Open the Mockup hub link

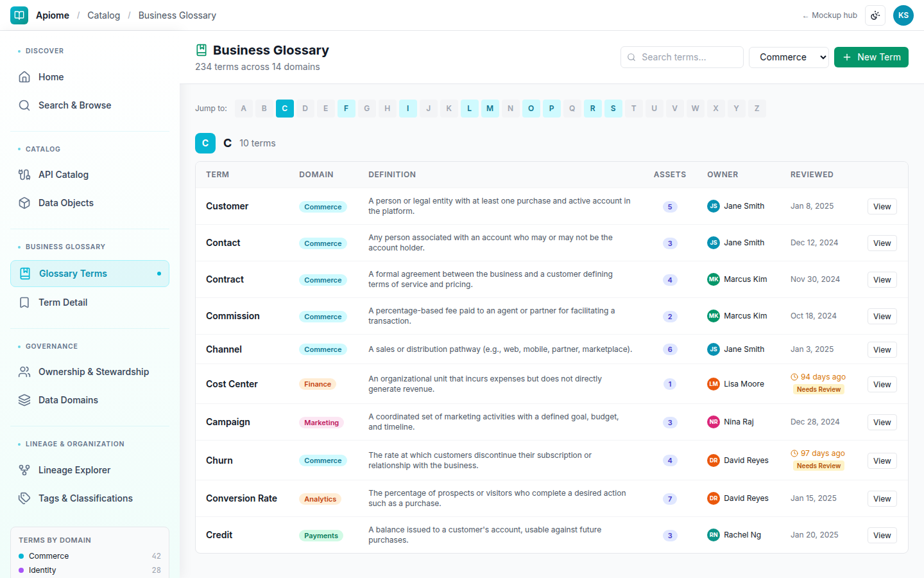829,15
